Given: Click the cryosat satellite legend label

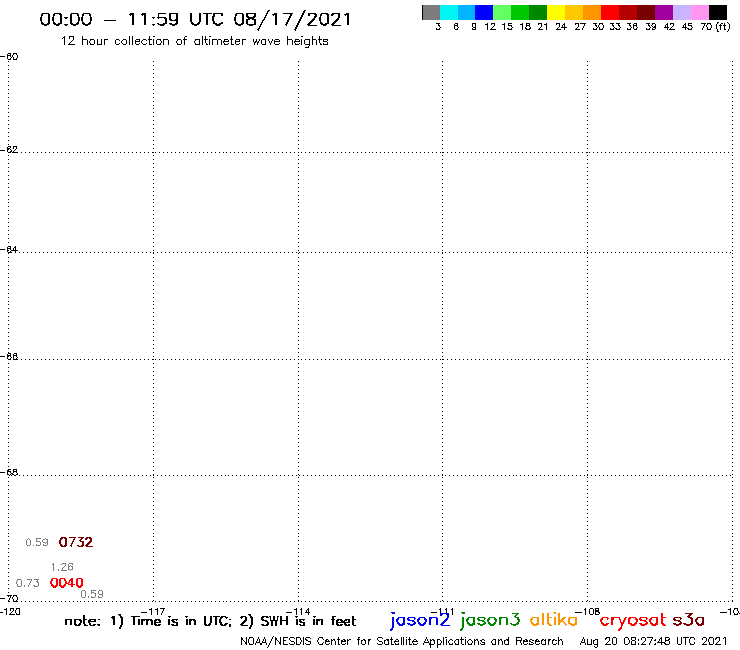Looking at the screenshot, I should [633, 620].
